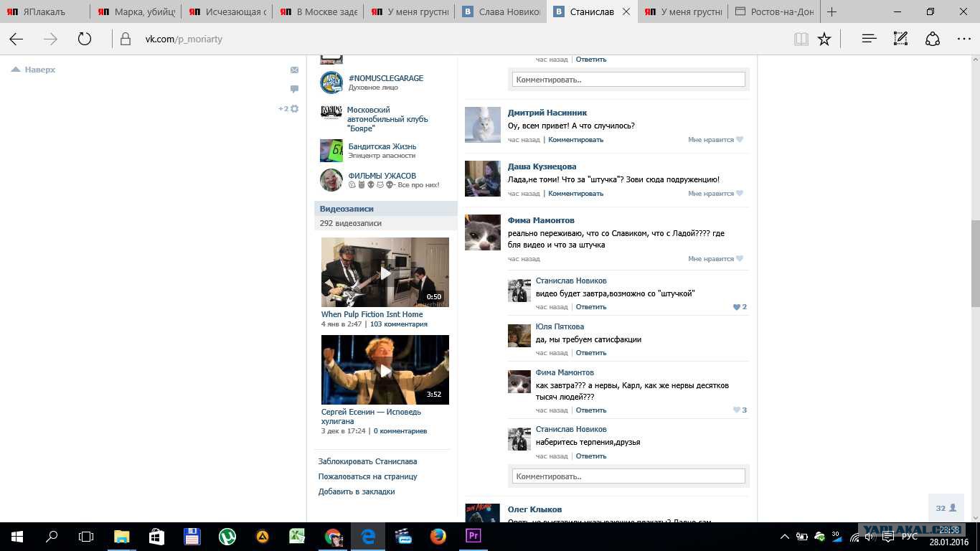980x551 pixels.
Task: Switch to 'Марка, убийц' tab
Action: [136, 11]
